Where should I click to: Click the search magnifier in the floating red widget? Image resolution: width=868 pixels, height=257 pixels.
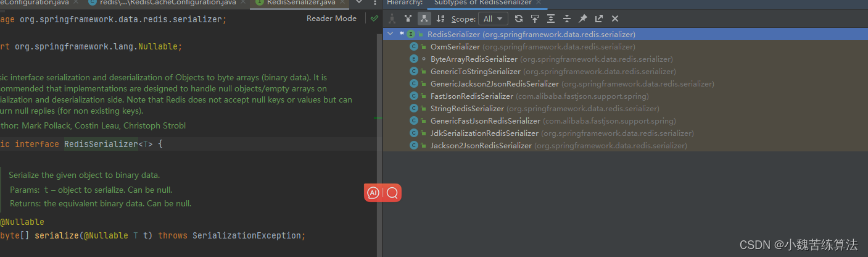point(392,193)
